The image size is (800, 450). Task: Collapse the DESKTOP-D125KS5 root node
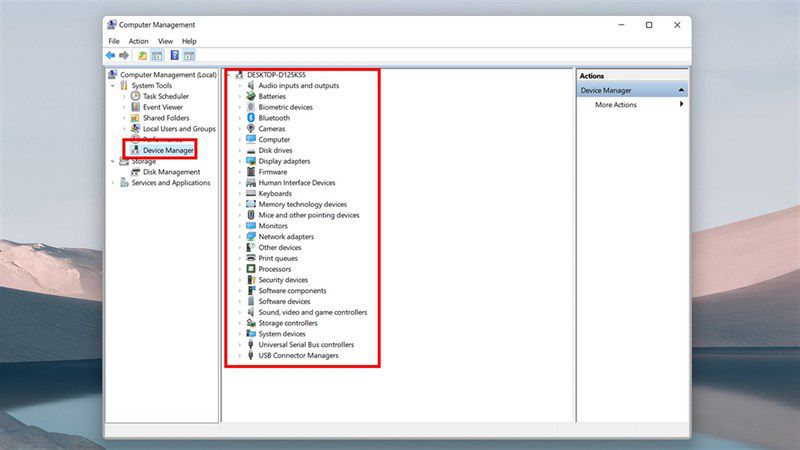[229, 75]
